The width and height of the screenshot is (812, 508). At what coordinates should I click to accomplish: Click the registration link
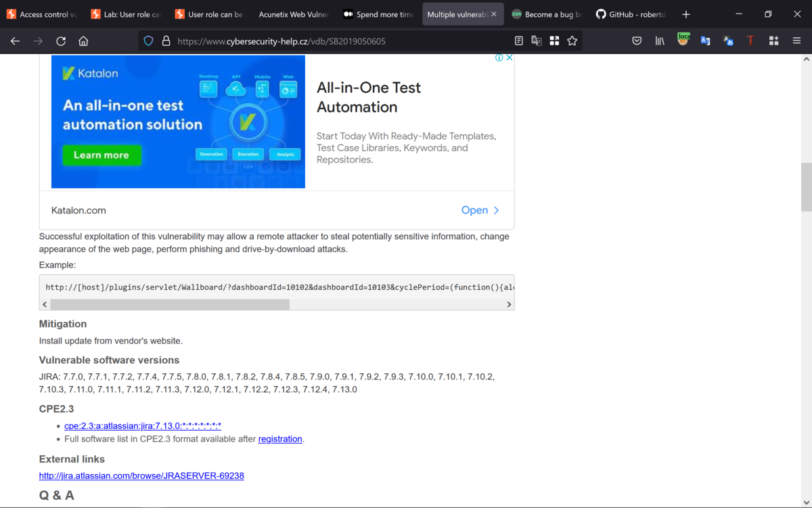click(280, 439)
